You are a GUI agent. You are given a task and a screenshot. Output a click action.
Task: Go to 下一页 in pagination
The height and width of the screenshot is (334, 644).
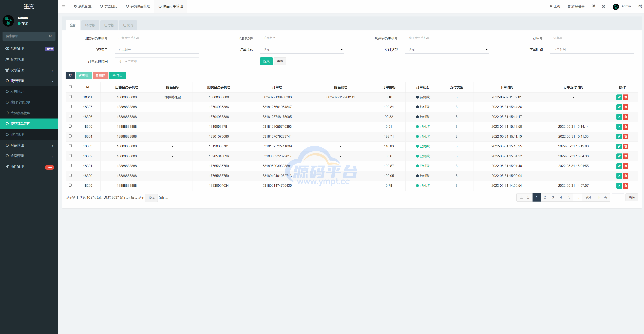pos(602,198)
